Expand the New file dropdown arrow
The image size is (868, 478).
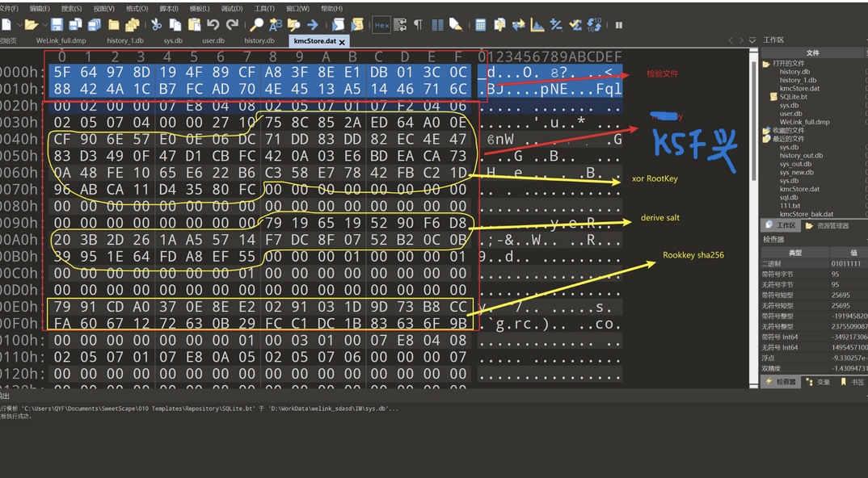[x=19, y=25]
